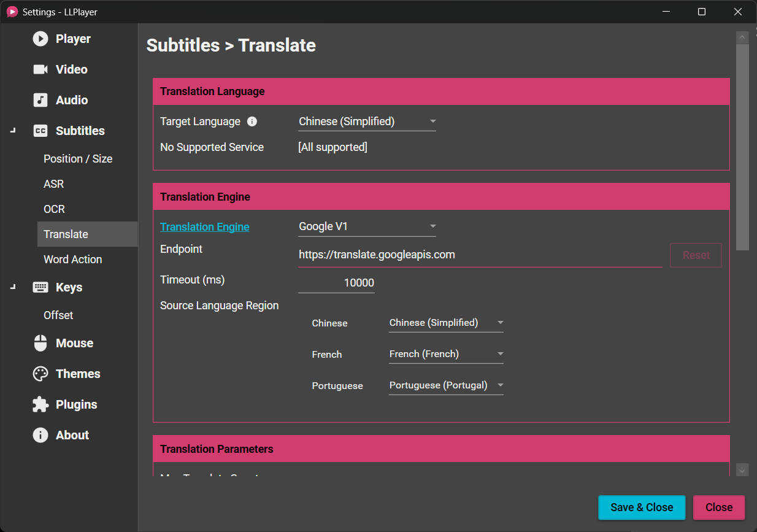Click the About info icon
The height and width of the screenshot is (532, 757).
point(39,435)
